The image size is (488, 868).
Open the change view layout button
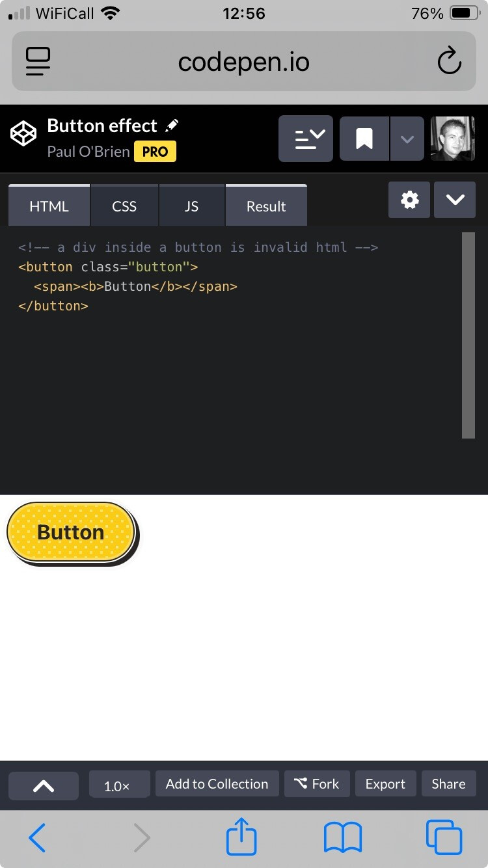tap(306, 139)
